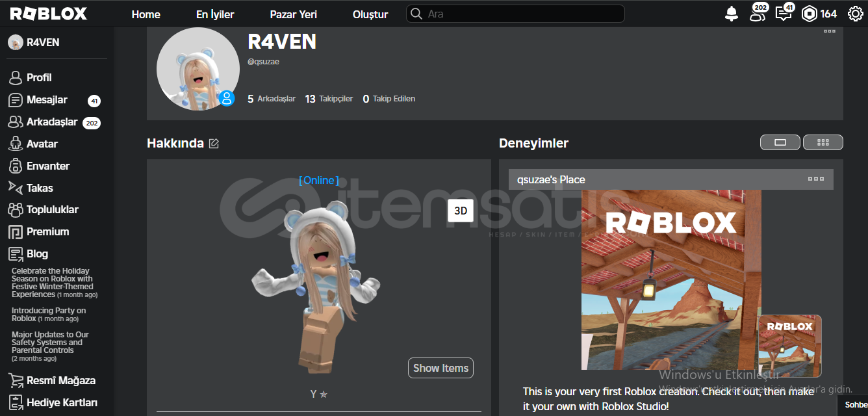Viewport: 868px width, 416px height.
Task: Click the large round profile avatar picture
Action: [198, 69]
